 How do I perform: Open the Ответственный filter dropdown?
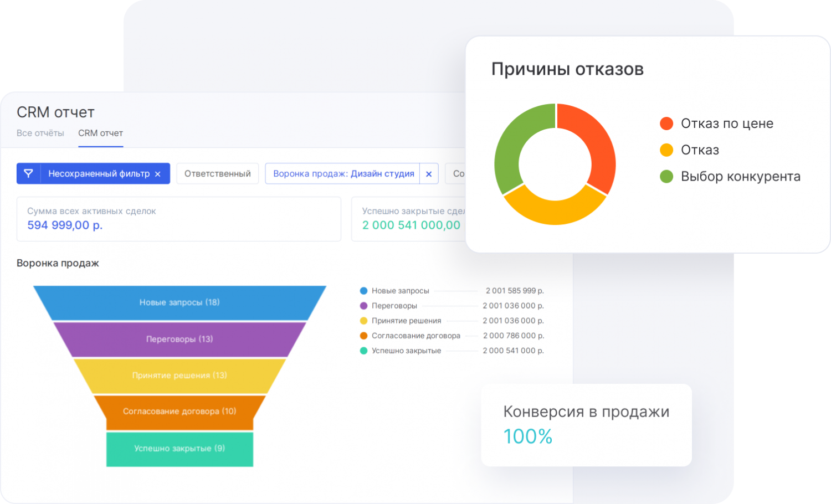point(217,174)
